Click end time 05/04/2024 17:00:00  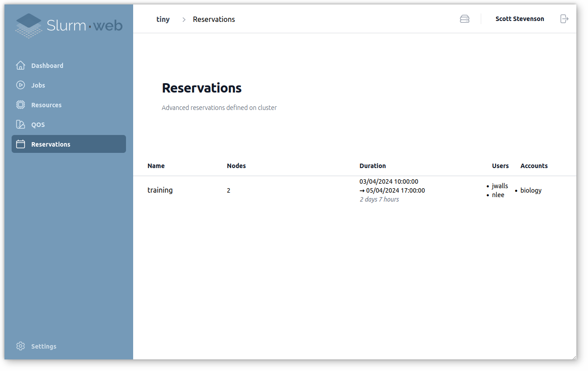pos(395,190)
